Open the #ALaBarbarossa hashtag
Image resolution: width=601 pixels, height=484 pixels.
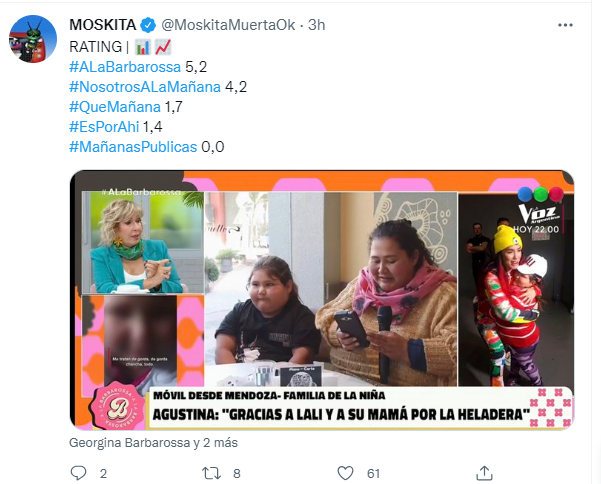(125, 67)
